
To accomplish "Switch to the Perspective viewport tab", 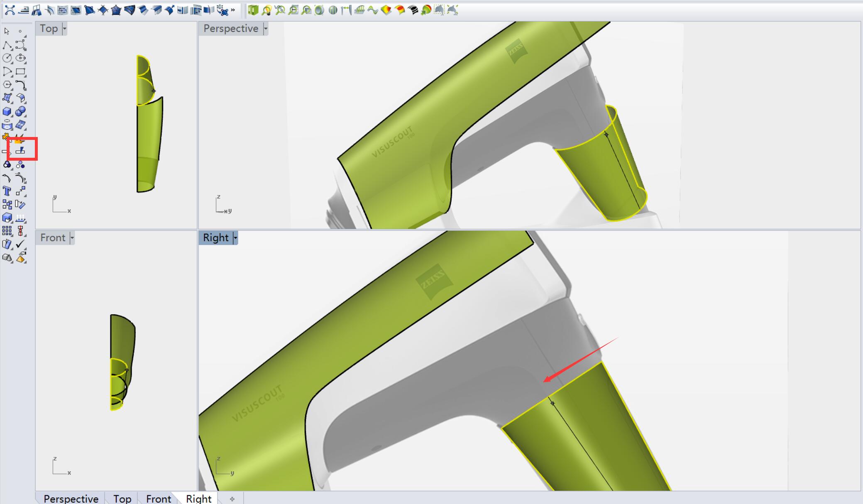I will click(71, 498).
